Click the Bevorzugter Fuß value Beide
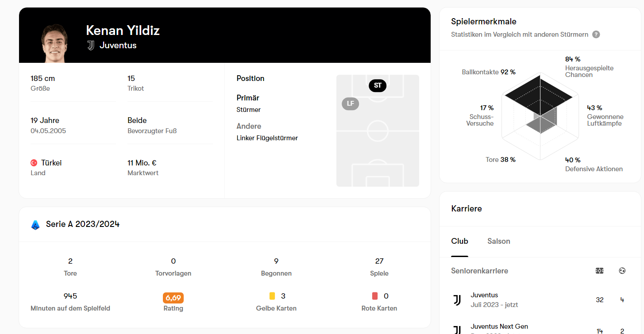The height and width of the screenshot is (334, 644). tap(137, 120)
